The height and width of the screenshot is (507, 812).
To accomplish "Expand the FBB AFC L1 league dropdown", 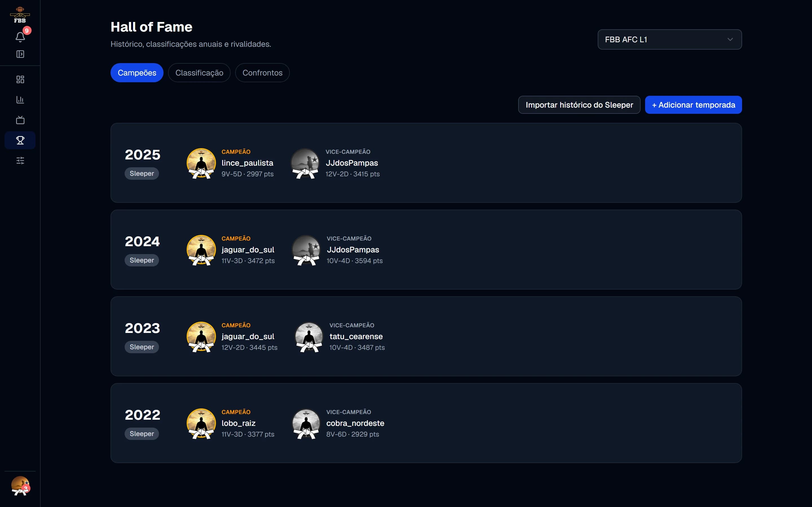I will point(669,39).
